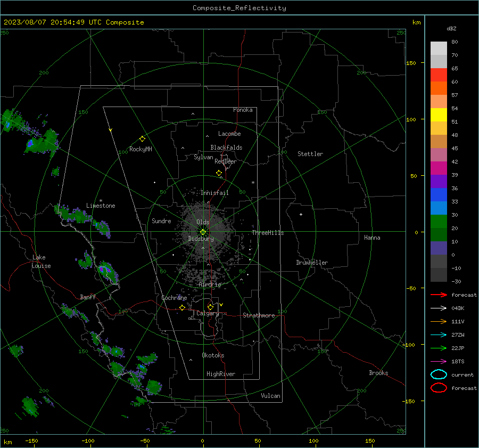
Task: Click the magenta 18TS arrow legend icon
Action: coord(439,362)
